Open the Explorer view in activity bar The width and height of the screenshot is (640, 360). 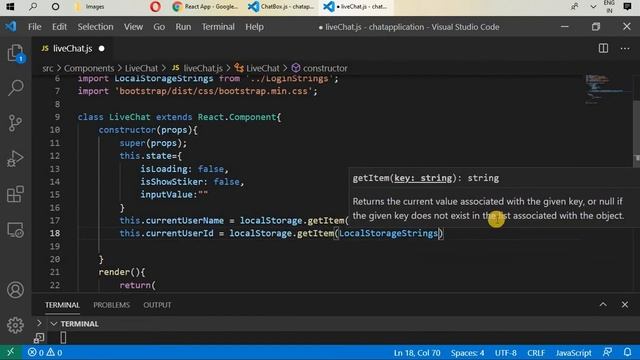16,53
